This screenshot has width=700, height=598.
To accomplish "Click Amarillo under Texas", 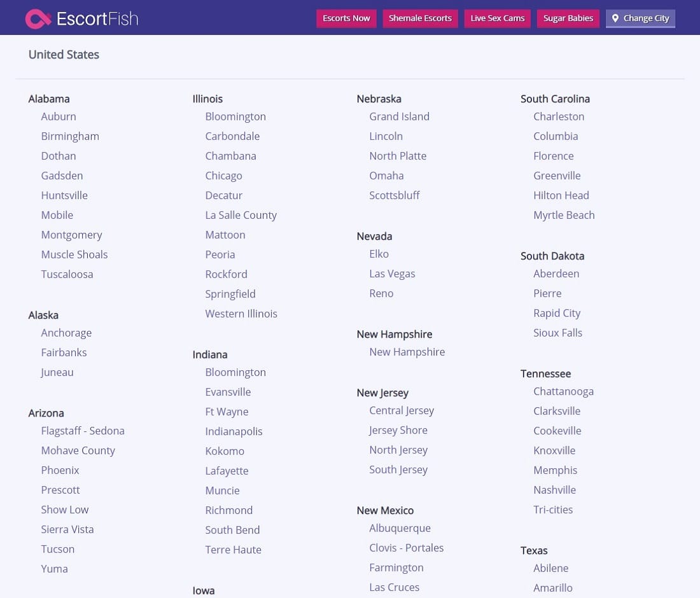I will coord(552,588).
